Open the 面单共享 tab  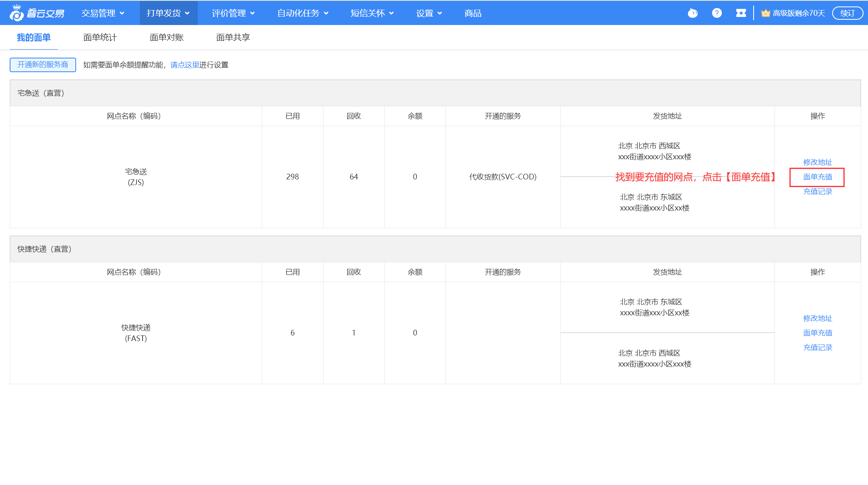[x=233, y=37]
